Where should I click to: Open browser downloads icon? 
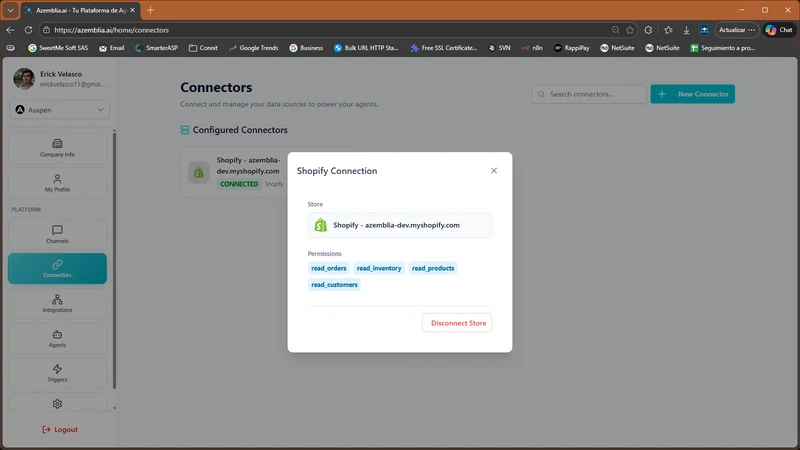pos(686,30)
